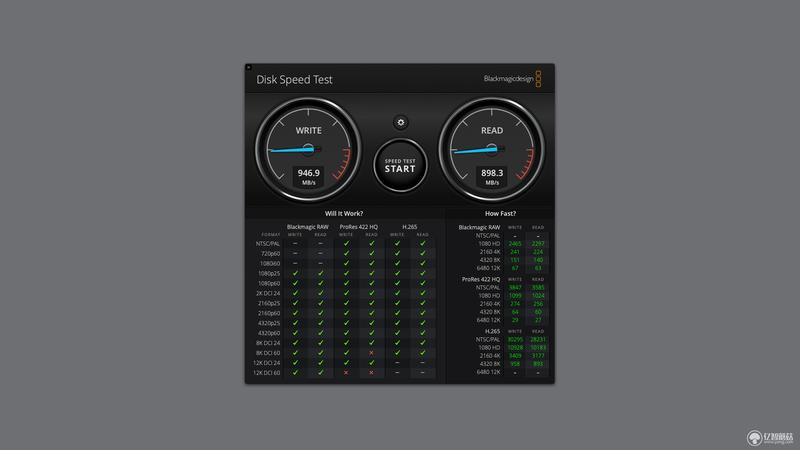Image resolution: width=800 pixels, height=450 pixels.
Task: Click the Disk Speed Test title
Action: (x=294, y=80)
